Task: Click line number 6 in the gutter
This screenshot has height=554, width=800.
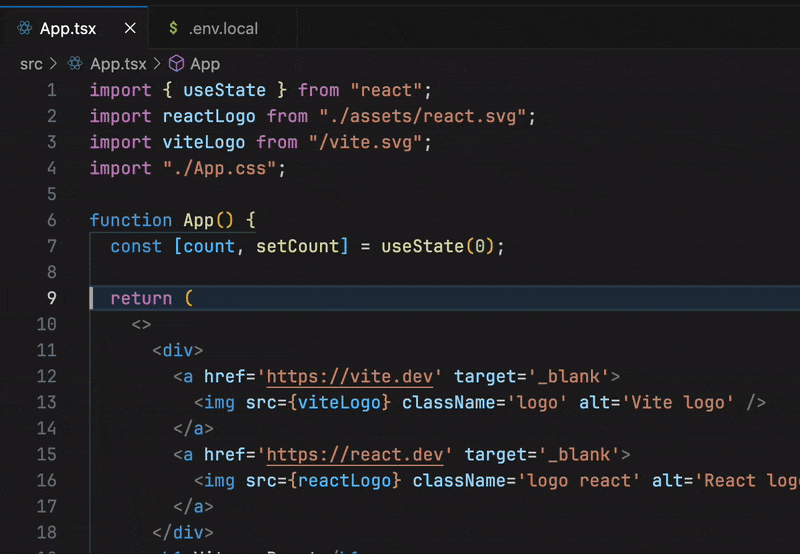Action: 51,220
